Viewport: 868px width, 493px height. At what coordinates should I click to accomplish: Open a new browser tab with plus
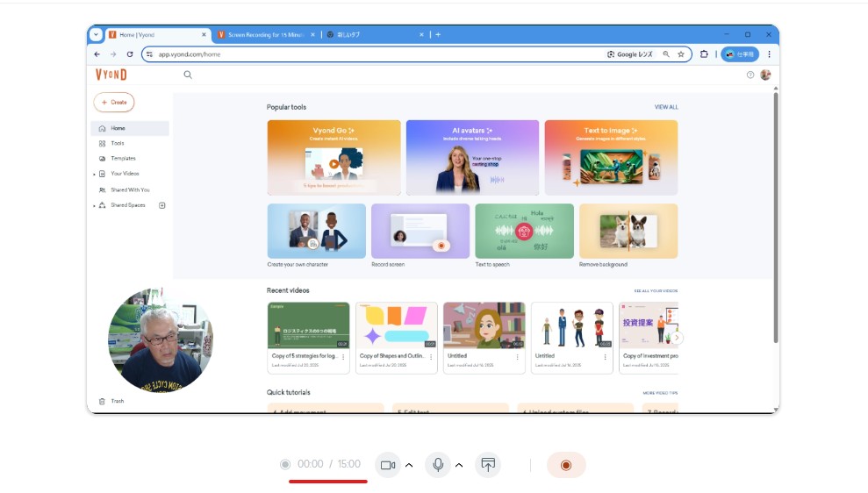click(x=438, y=34)
